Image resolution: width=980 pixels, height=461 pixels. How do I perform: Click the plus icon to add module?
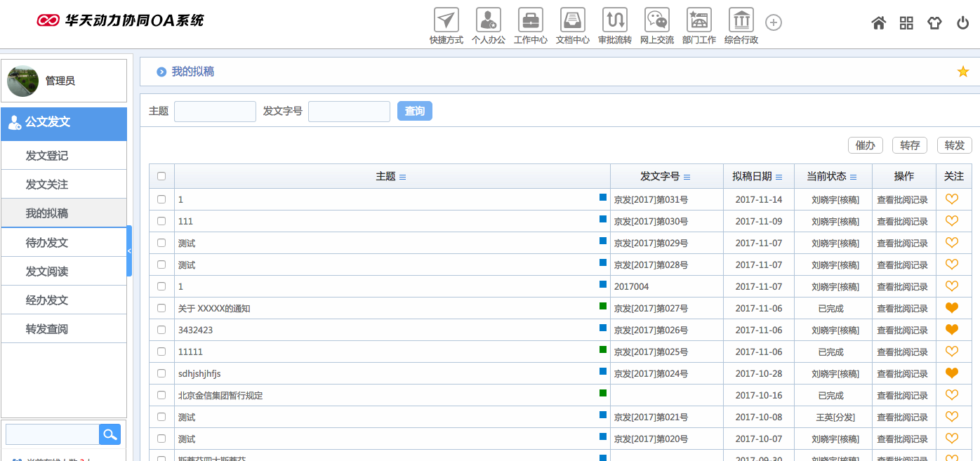click(x=773, y=23)
